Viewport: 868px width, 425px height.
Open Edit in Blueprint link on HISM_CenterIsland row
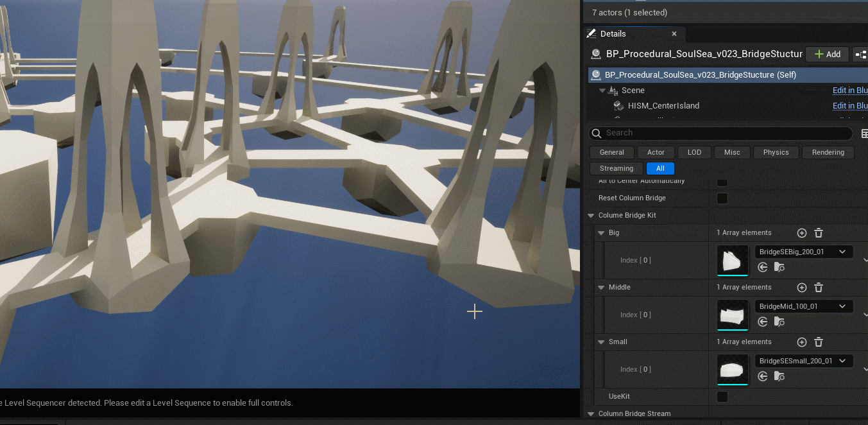pyautogui.click(x=850, y=106)
